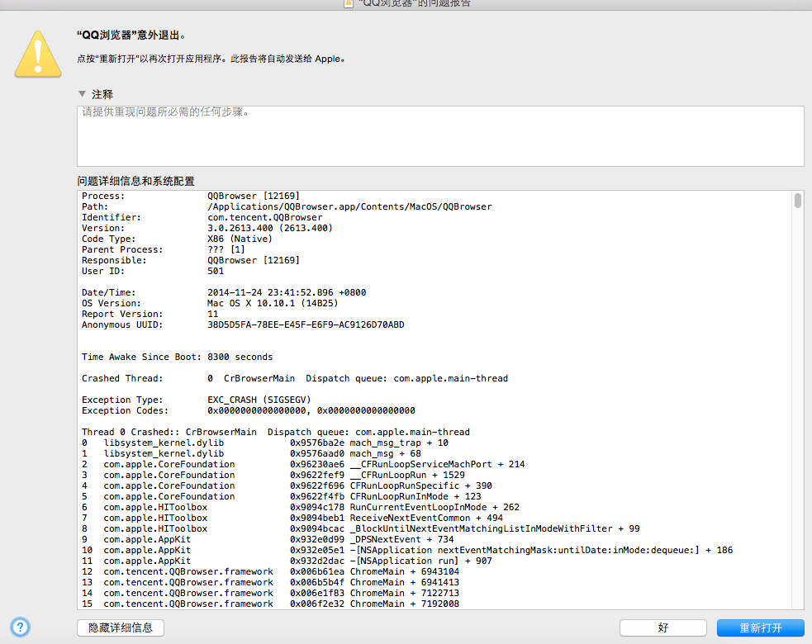Click the Code Type X86 (Native) line

click(177, 239)
